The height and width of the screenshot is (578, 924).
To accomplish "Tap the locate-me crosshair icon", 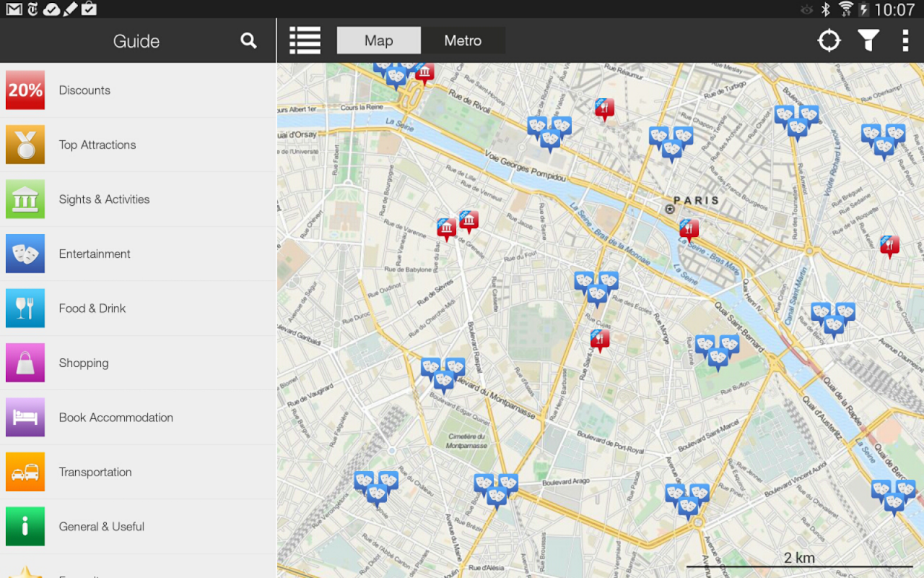I will click(829, 40).
